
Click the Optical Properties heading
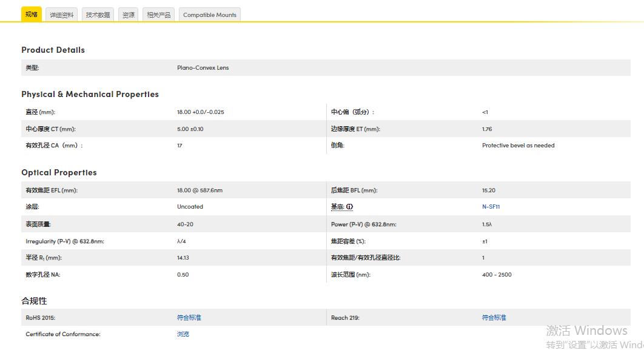59,172
